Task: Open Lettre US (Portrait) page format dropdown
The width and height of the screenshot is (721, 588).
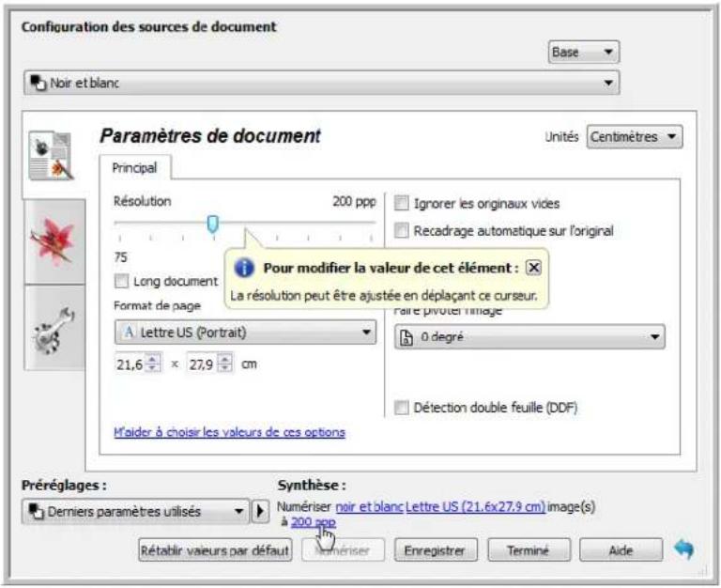Action: (245, 333)
